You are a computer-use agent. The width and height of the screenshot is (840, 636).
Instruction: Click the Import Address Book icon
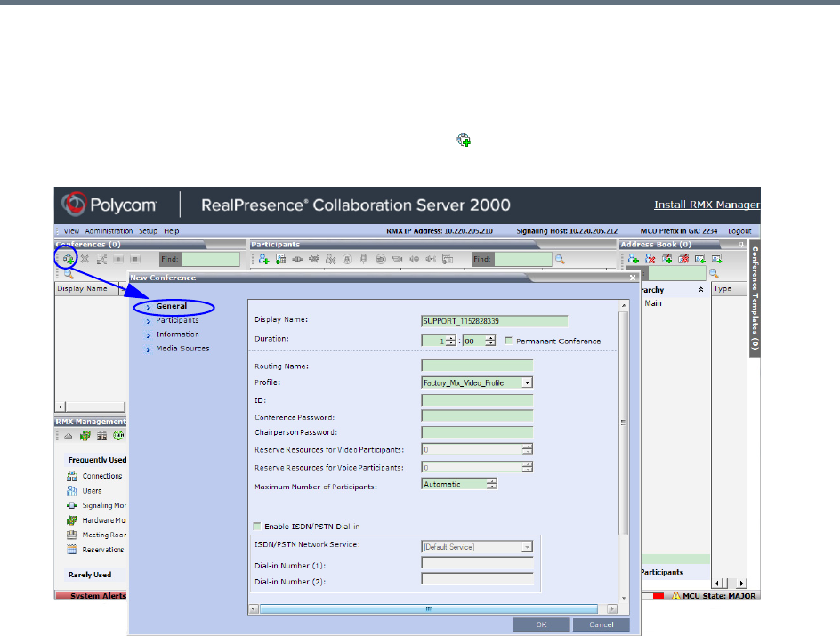point(700,259)
